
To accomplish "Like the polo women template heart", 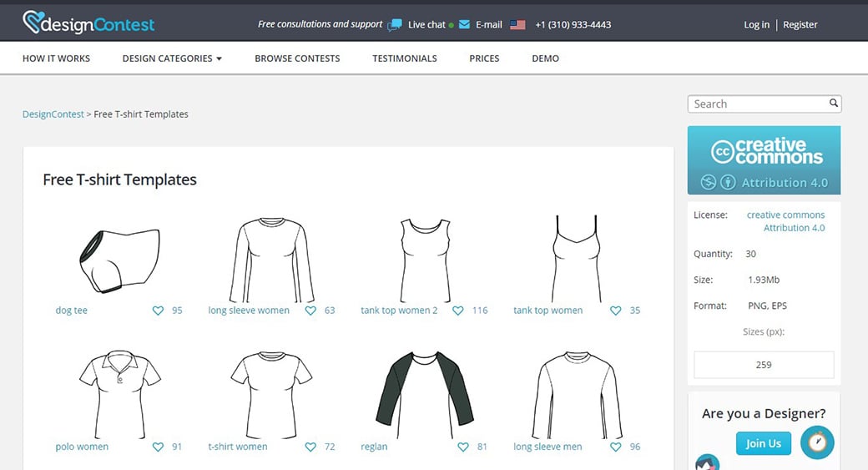I will pos(158,447).
